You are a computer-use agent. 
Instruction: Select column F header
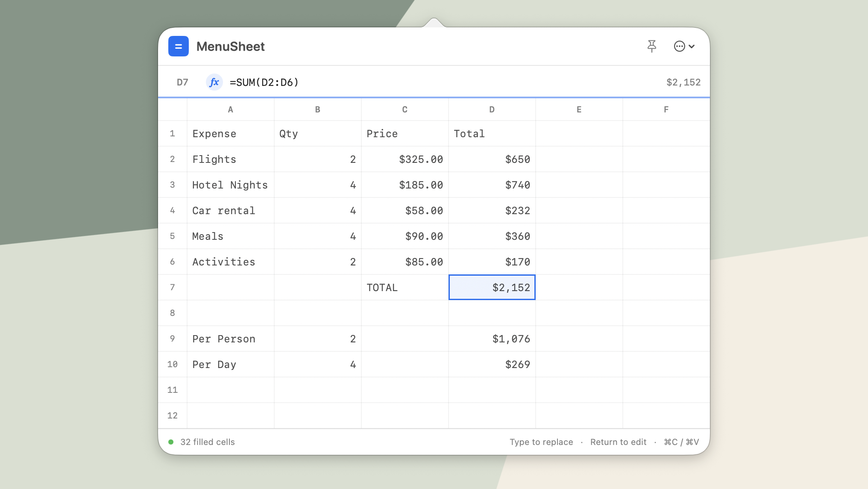pyautogui.click(x=666, y=109)
